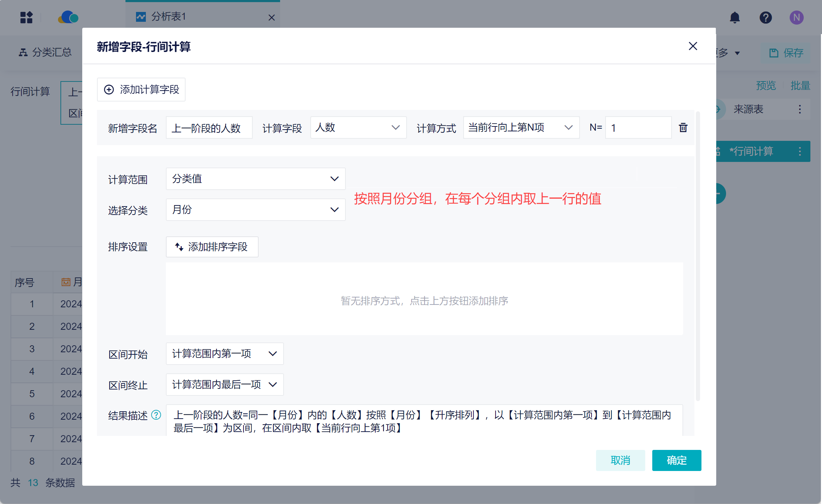Switch to the 分析表1 tab
Image resolution: width=822 pixels, height=504 pixels.
[169, 17]
